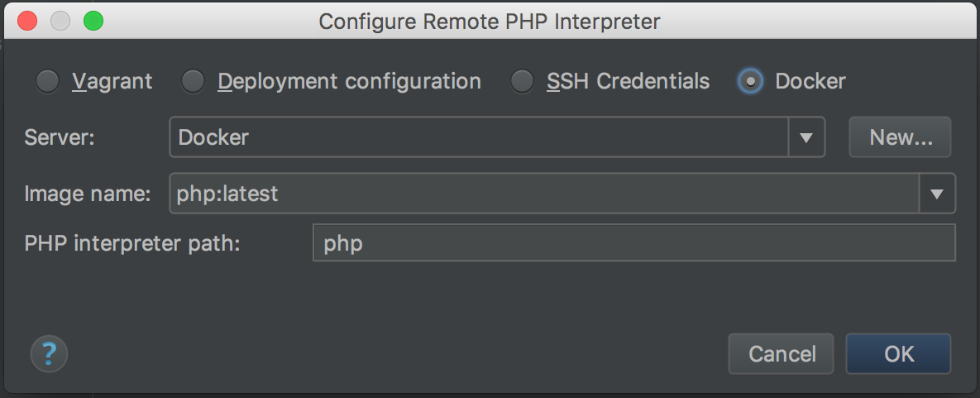Click the PHP interpreter path input field
The height and width of the screenshot is (398, 980).
tap(633, 242)
